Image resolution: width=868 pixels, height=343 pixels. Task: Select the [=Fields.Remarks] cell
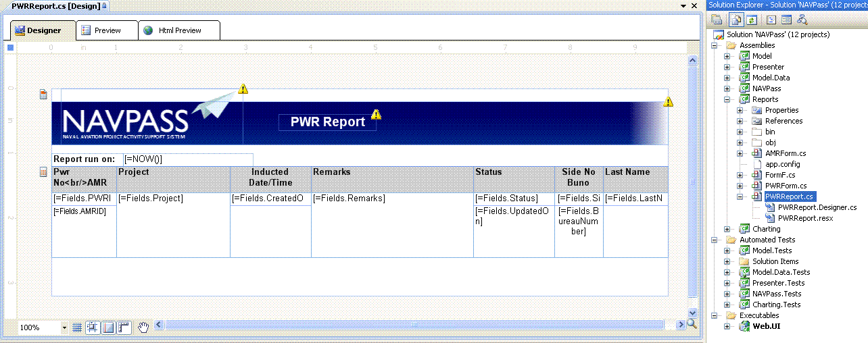tap(392, 225)
